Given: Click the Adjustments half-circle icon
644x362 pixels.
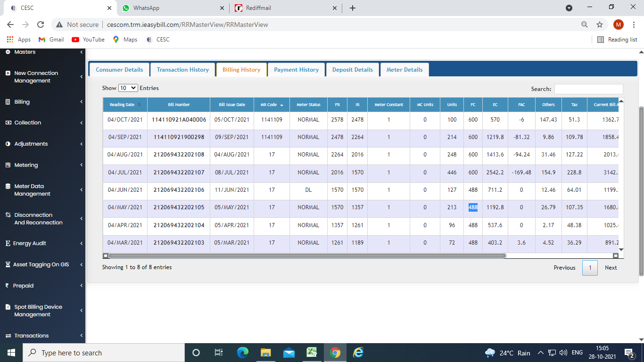Looking at the screenshot, I should tap(8, 144).
